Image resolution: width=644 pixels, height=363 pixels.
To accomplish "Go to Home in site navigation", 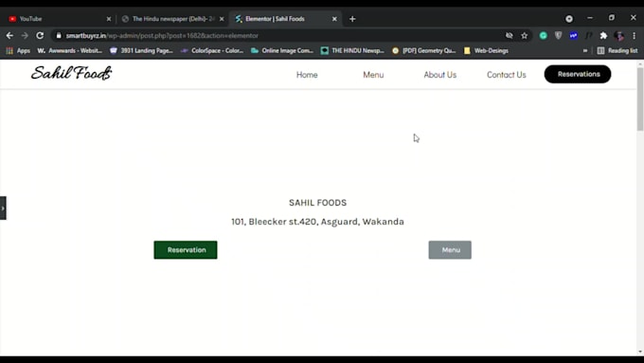I will coord(307,75).
